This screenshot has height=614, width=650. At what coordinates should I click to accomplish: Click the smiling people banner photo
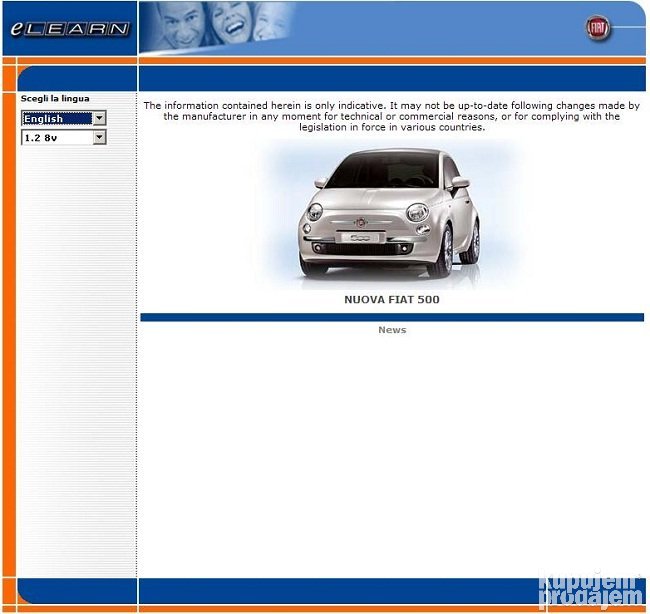[218, 28]
